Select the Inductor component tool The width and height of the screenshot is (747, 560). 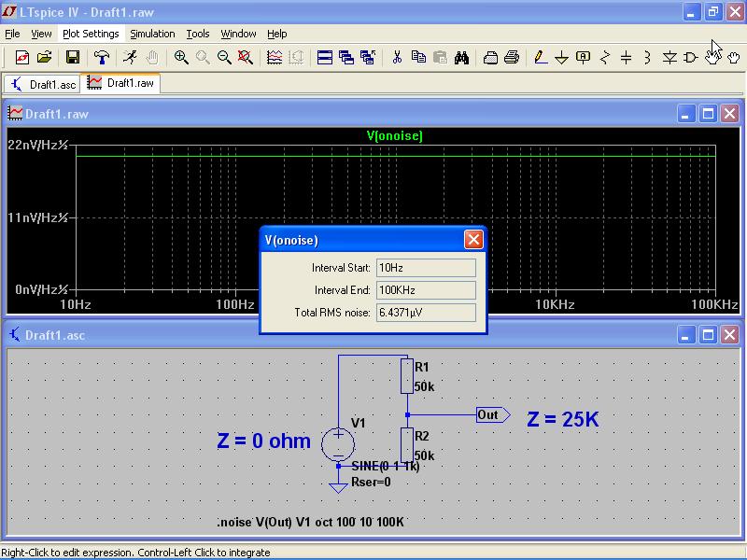point(647,58)
